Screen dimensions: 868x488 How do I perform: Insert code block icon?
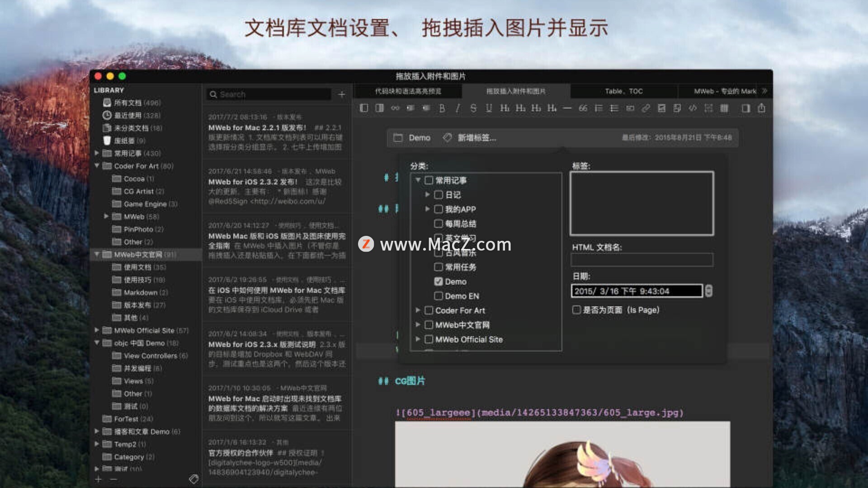coord(693,108)
